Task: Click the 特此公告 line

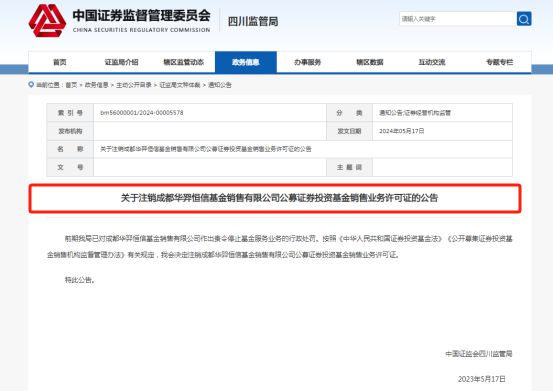Action: coord(79,280)
